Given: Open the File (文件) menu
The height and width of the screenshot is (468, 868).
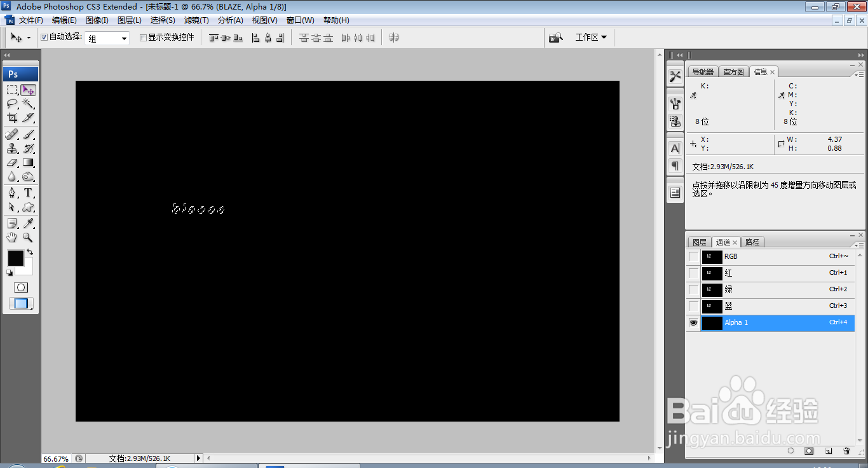Looking at the screenshot, I should [31, 20].
